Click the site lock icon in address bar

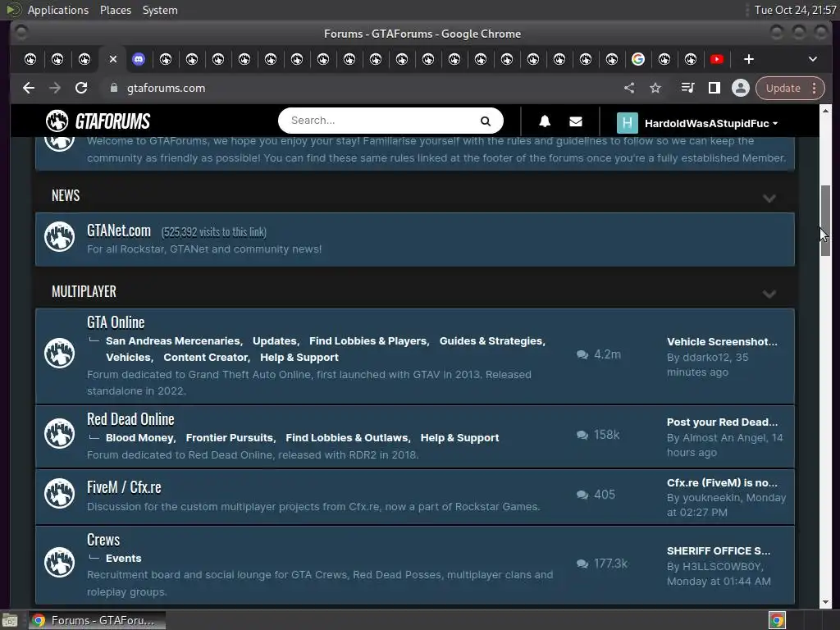[x=113, y=88]
